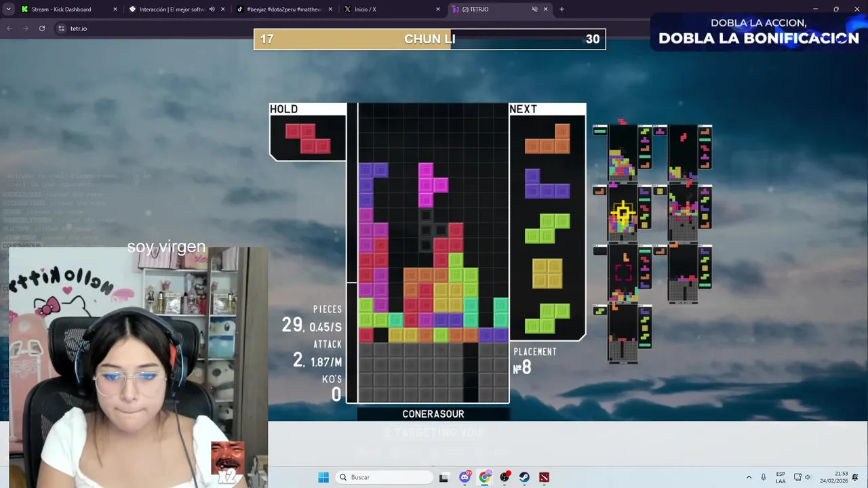Click the x2 meme sticker on webcam
Screen dimensions: 868x488
[228, 464]
